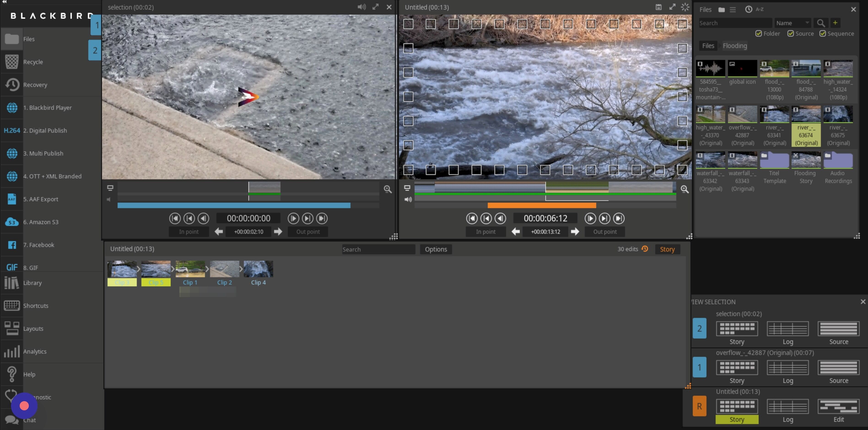Set Out point in selection player
This screenshot has height=430, width=868.
point(308,232)
